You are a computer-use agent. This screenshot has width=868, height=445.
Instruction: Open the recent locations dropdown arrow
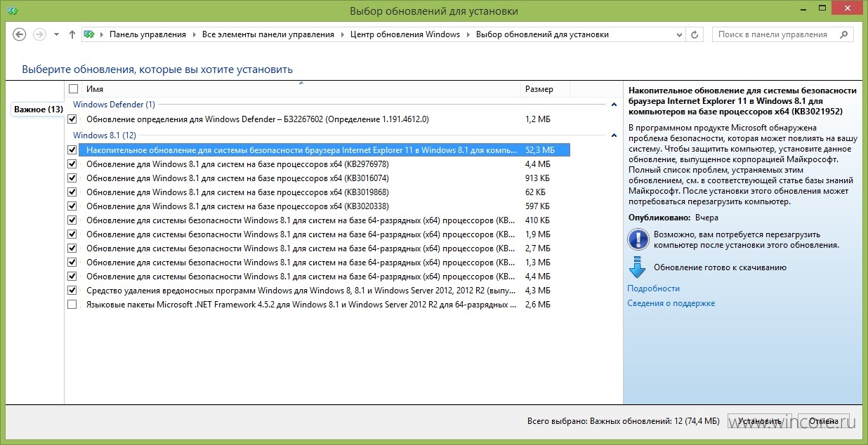click(x=57, y=34)
